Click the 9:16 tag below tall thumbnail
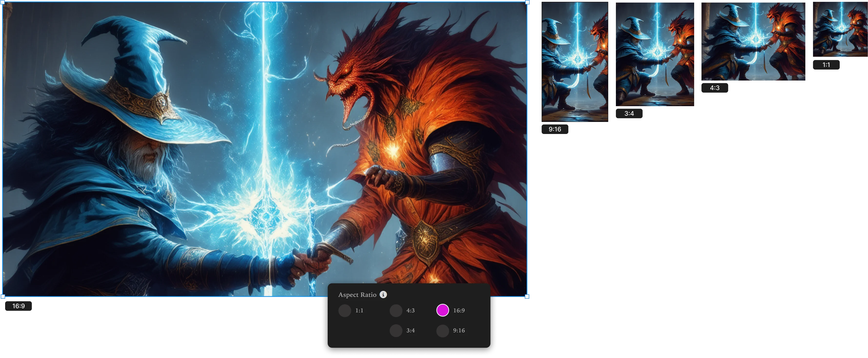 [555, 129]
